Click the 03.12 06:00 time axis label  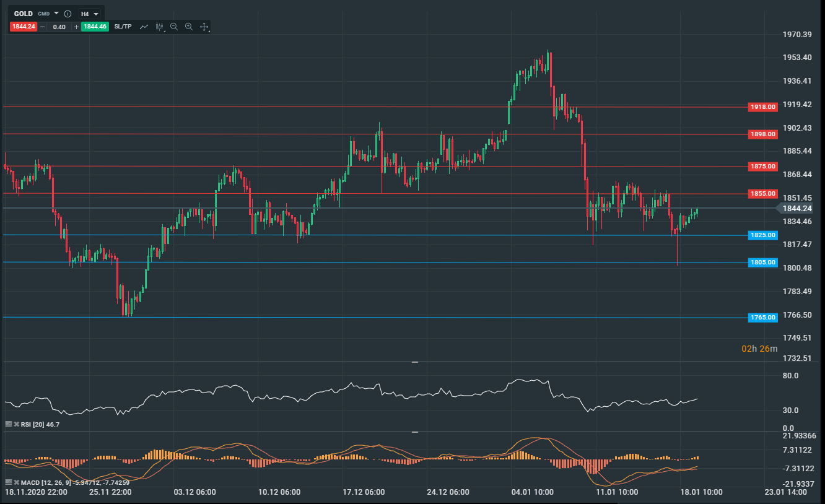click(195, 492)
